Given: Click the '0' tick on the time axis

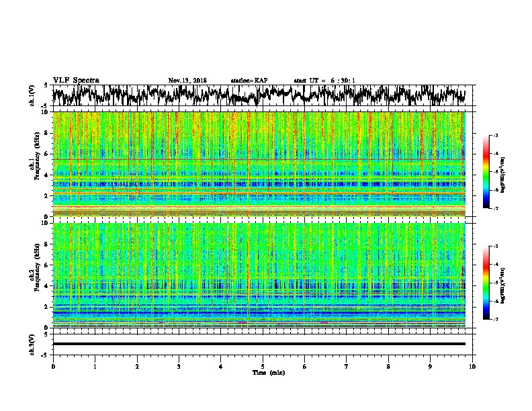Looking at the screenshot, I should (53, 367).
